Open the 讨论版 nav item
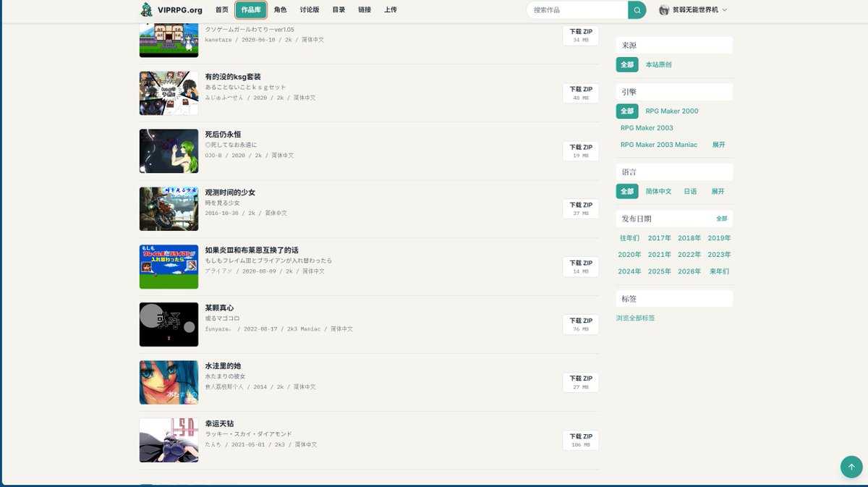Viewport: 868px width, 487px height. [x=310, y=10]
